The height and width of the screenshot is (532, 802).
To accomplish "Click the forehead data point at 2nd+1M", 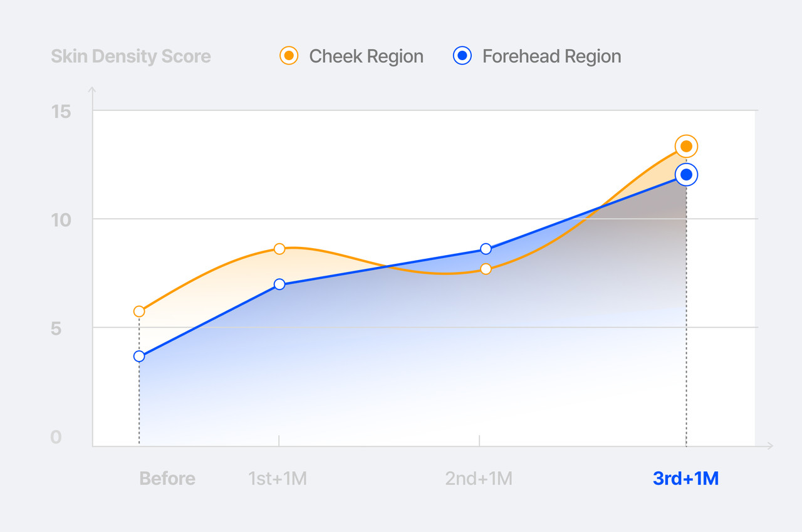I will click(x=486, y=249).
